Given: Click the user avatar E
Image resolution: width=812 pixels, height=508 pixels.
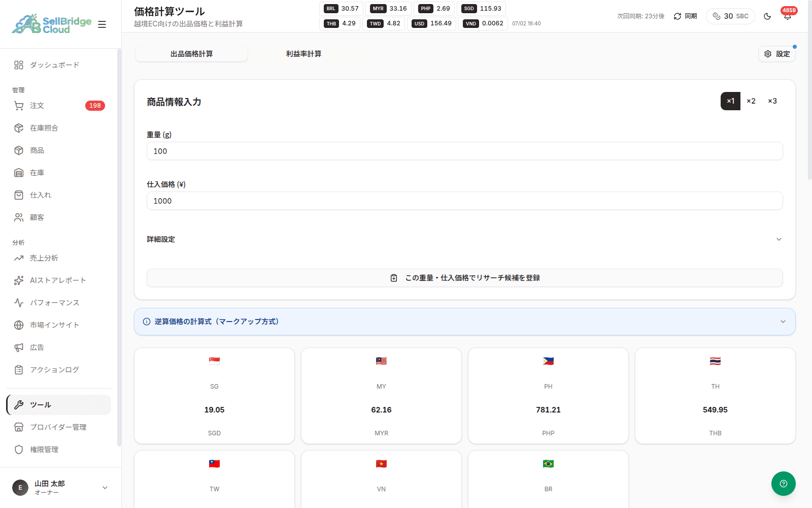Looking at the screenshot, I should 20,488.
